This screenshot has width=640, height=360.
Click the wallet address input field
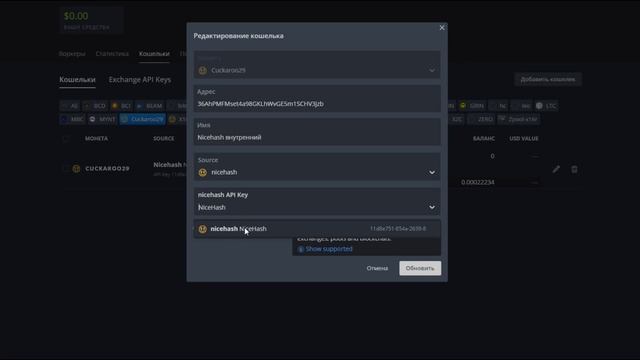[x=317, y=98]
